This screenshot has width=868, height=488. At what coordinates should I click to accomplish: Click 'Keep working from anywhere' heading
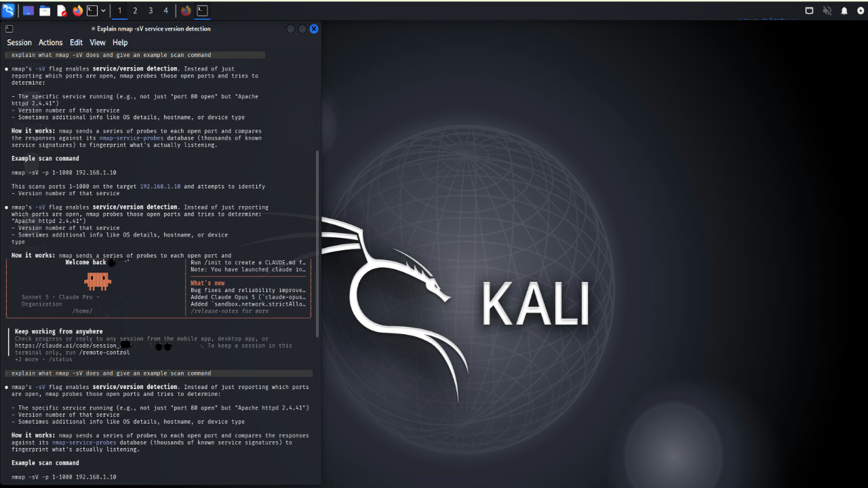tap(59, 331)
